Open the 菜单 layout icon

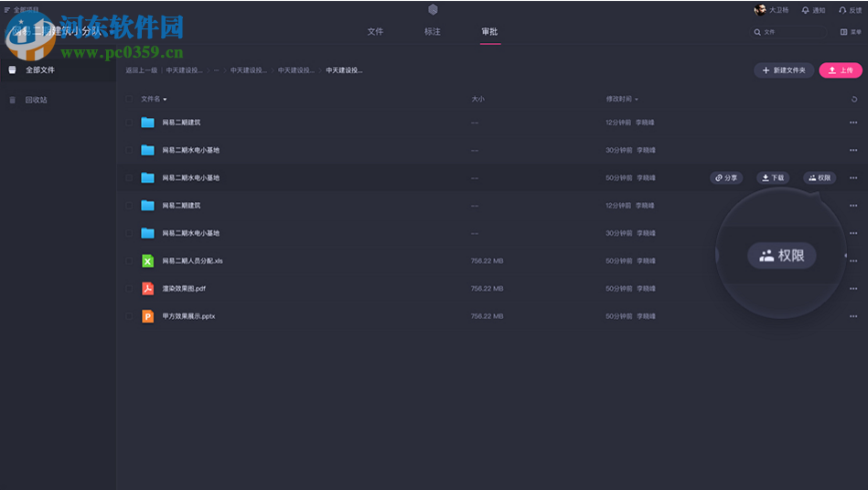(x=843, y=32)
